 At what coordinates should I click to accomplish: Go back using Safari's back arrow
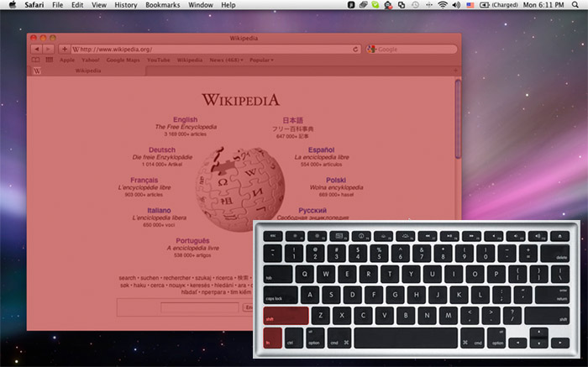click(x=36, y=49)
